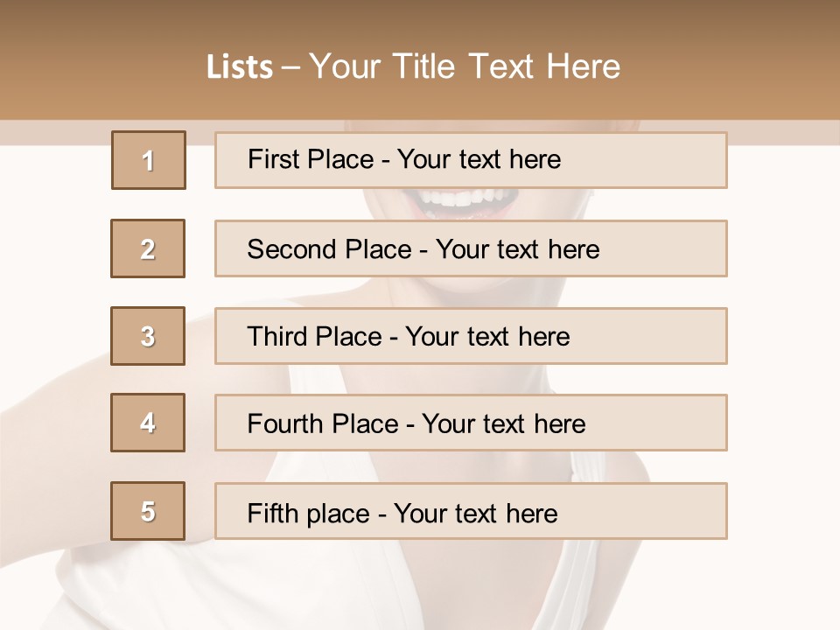Select the number 4 square
Viewport: 840px width, 630px height.
pos(148,423)
